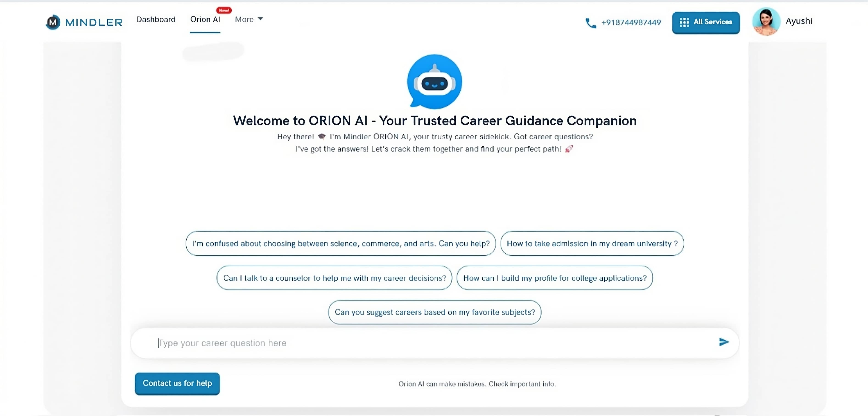The height and width of the screenshot is (416, 868).
Task: Switch to the Dashboard tab
Action: tap(156, 19)
